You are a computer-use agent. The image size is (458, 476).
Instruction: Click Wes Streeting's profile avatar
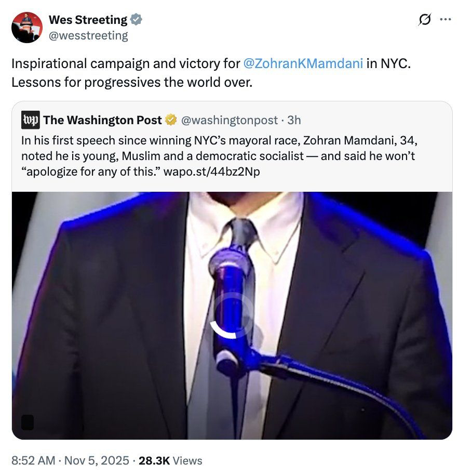pyautogui.click(x=26, y=27)
